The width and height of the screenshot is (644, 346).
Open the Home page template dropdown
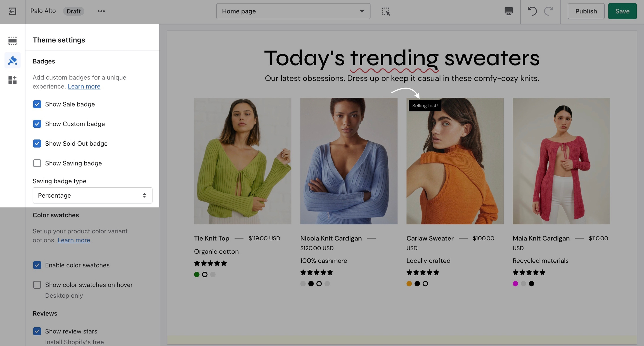coord(293,11)
